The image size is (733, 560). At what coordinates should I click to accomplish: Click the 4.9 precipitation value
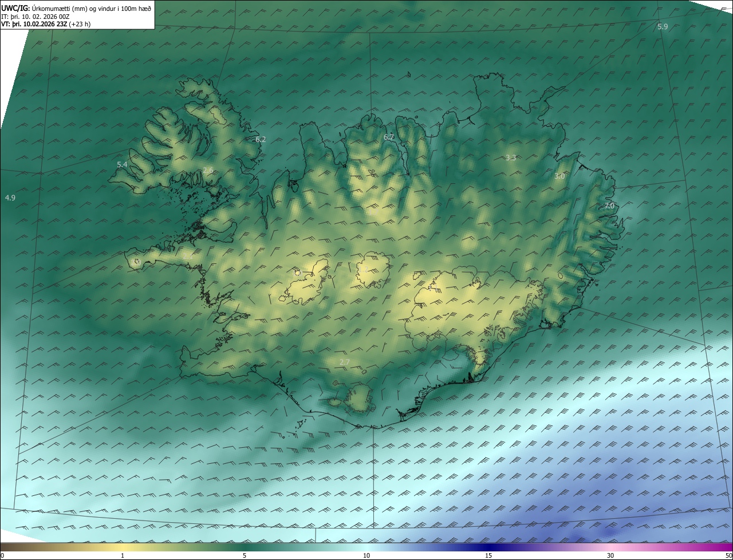coord(10,198)
